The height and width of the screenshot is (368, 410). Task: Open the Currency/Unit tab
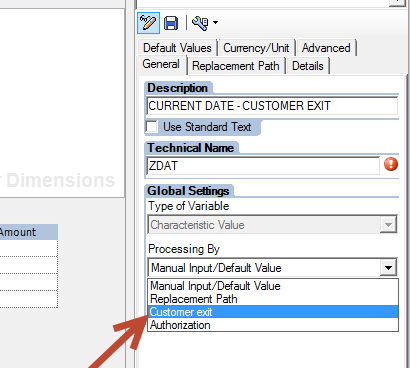256,48
